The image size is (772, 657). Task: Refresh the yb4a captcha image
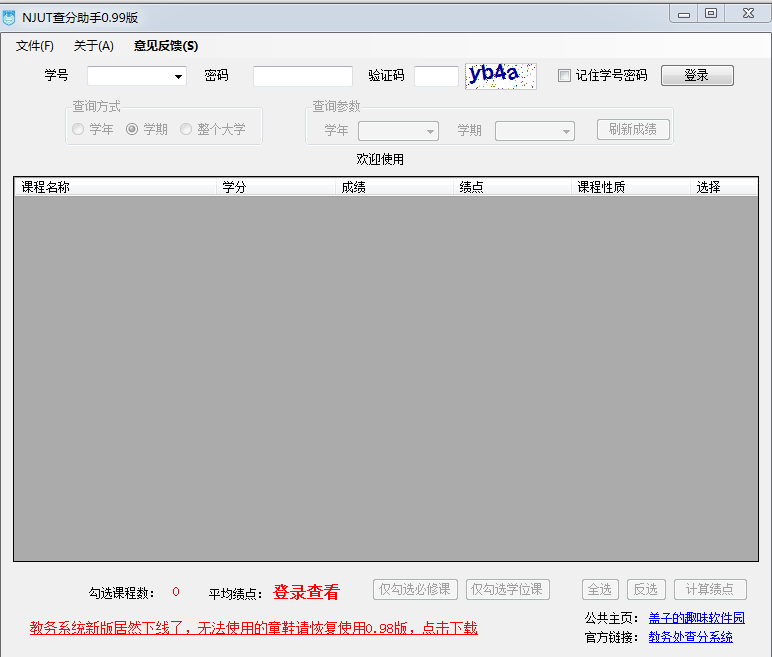point(501,76)
